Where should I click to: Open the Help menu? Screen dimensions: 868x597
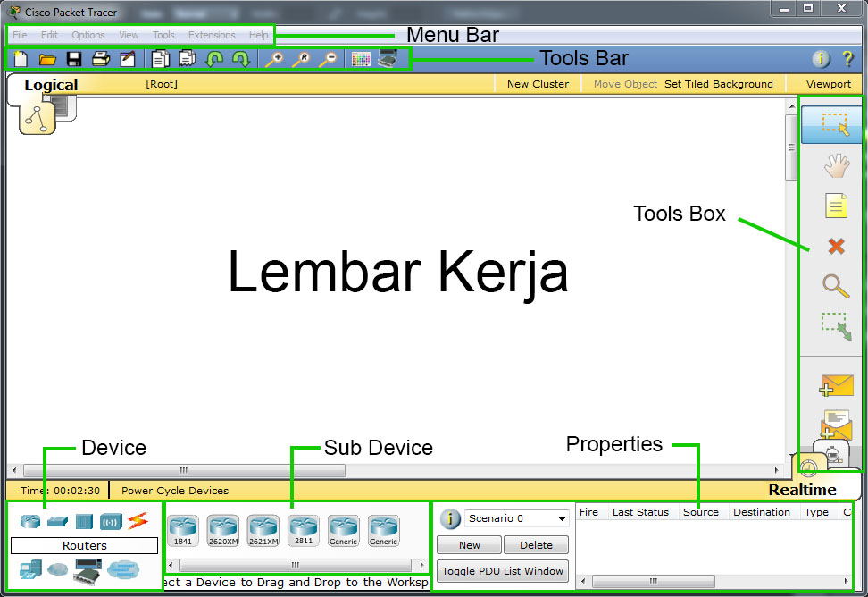(x=258, y=35)
